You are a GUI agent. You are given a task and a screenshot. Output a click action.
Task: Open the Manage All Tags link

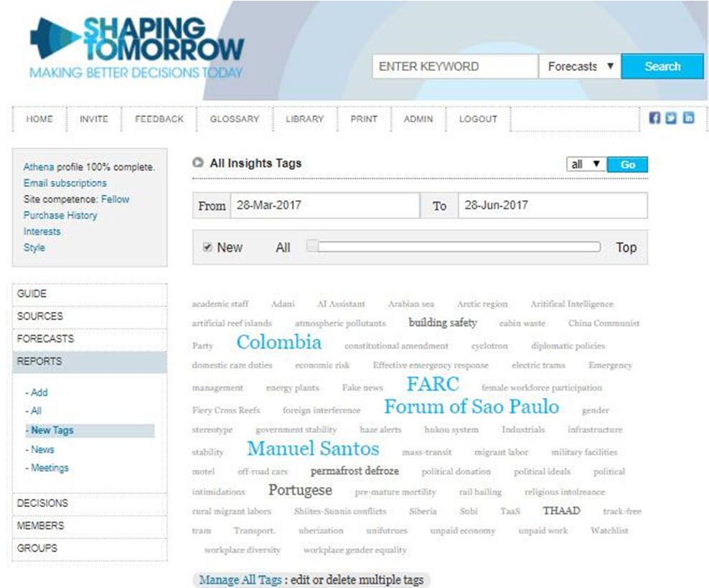[240, 580]
